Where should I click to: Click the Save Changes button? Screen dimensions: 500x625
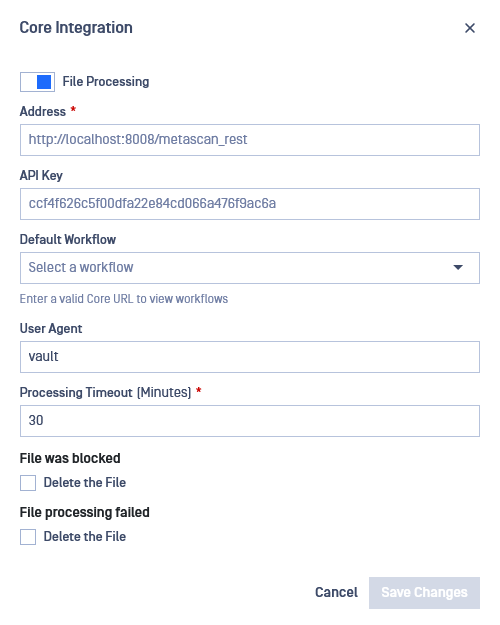[424, 593]
